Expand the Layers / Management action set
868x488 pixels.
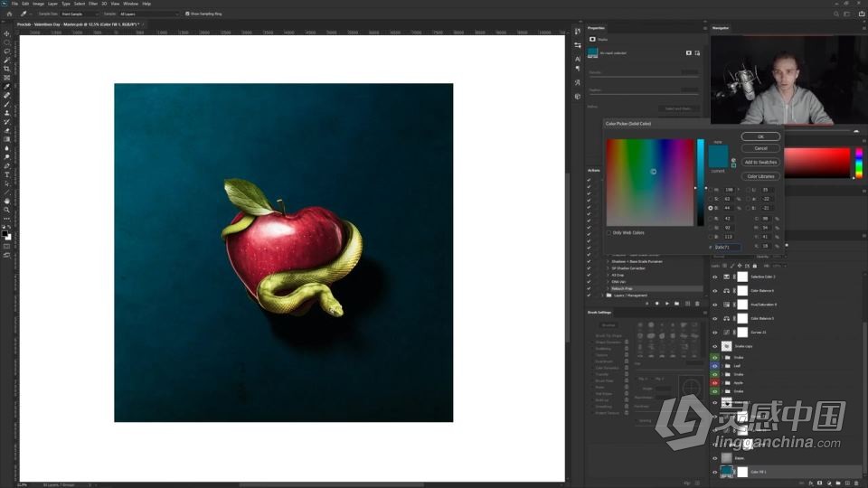click(x=603, y=296)
